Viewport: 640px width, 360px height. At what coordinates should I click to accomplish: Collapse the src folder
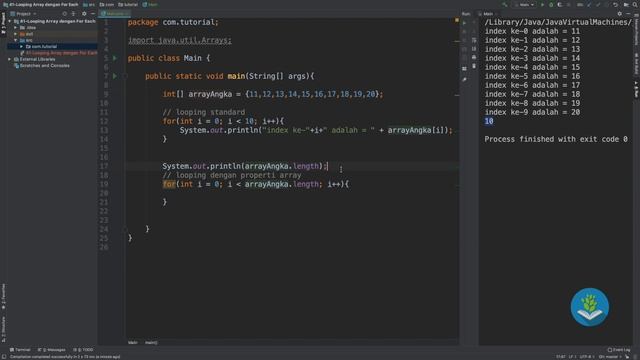coord(16,40)
